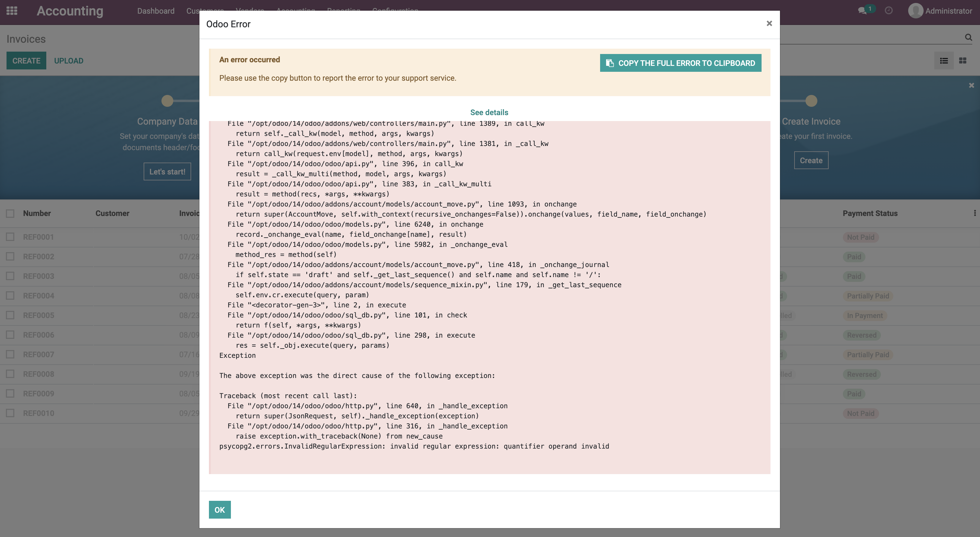Check the REF0002 row checkbox
Viewport: 980px width, 537px height.
coord(10,257)
